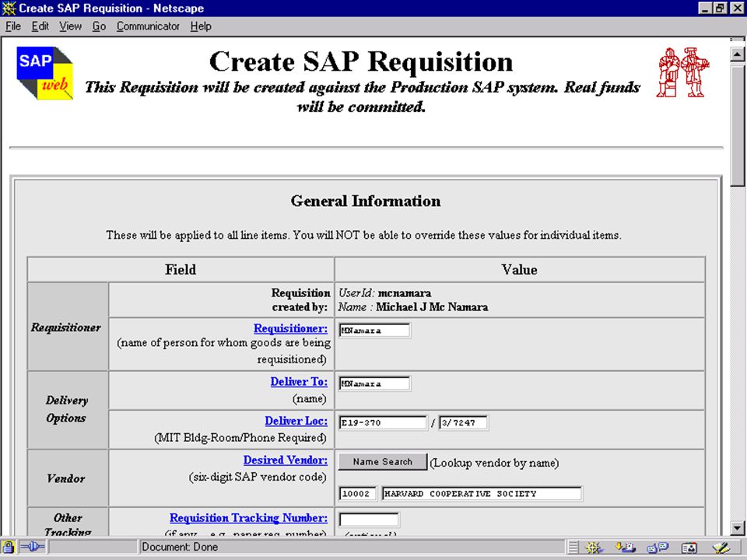Screen dimensions: 747x560
Task: Click the 'Delivery Options' row group label
Action: [x=67, y=410]
